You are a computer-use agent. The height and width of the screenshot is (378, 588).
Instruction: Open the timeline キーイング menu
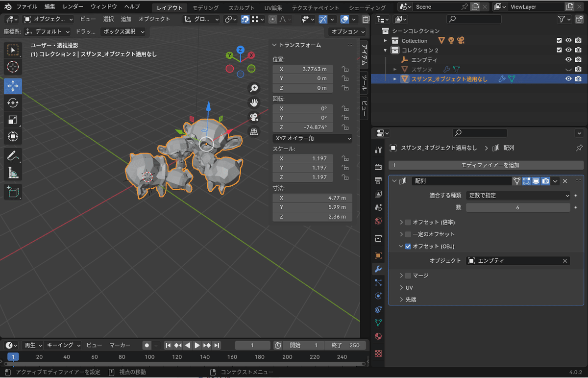[63, 345]
